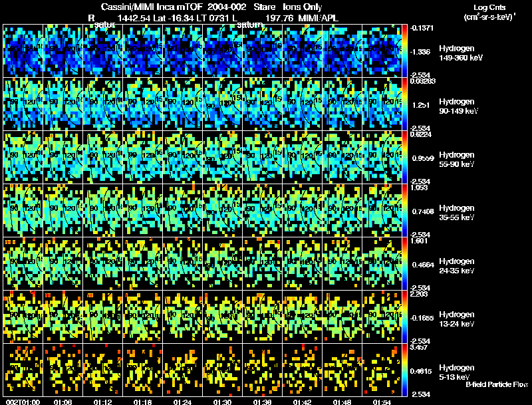Screen dimensions: 532x405
Task: Click the 0.9559 scale value
Action: pos(423,158)
